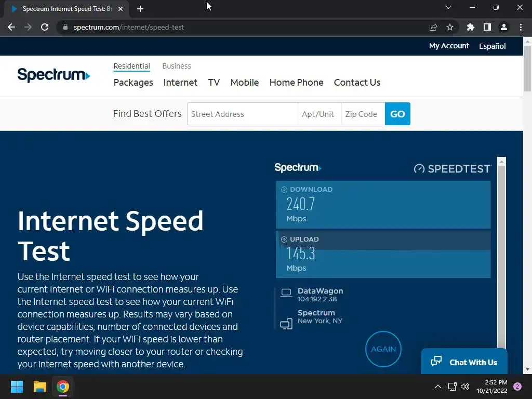Image resolution: width=532 pixels, height=399 pixels.
Task: Open the tab search chevron
Action: (x=448, y=7)
